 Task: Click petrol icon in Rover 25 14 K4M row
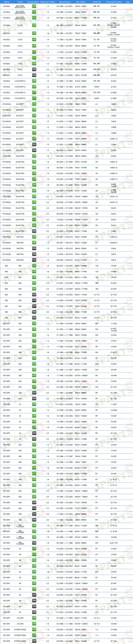coord(34,410)
